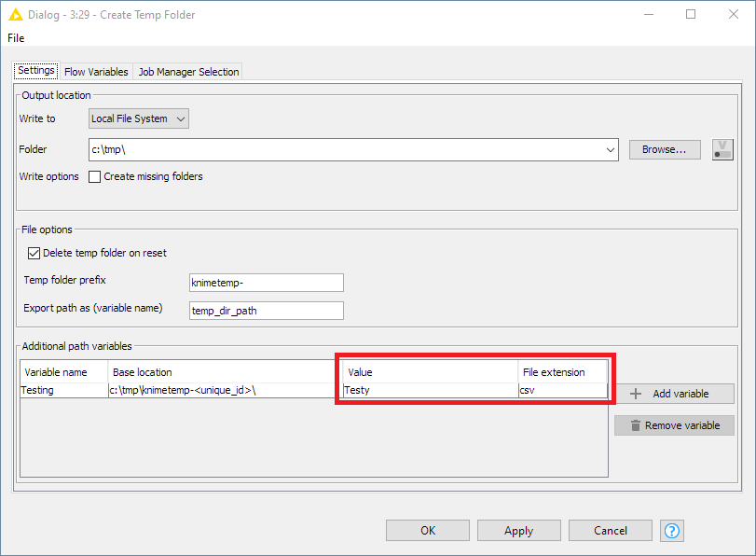Click the Temp folder prefix field
The image size is (756, 556).
click(x=266, y=283)
